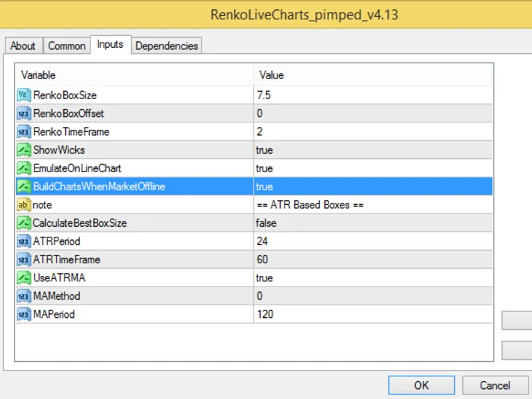
Task: Select the ATRPeriod value 24
Action: [373, 241]
